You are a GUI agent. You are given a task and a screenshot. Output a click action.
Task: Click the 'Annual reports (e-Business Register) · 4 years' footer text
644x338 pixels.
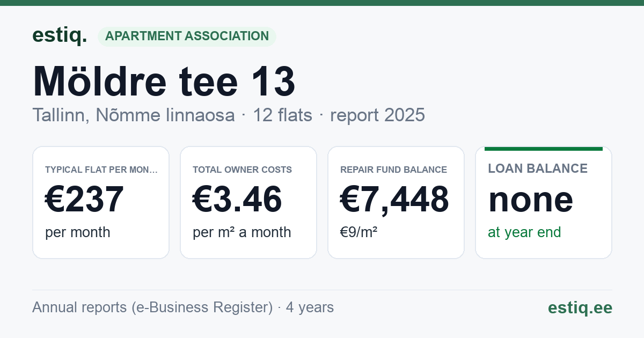[183, 307]
